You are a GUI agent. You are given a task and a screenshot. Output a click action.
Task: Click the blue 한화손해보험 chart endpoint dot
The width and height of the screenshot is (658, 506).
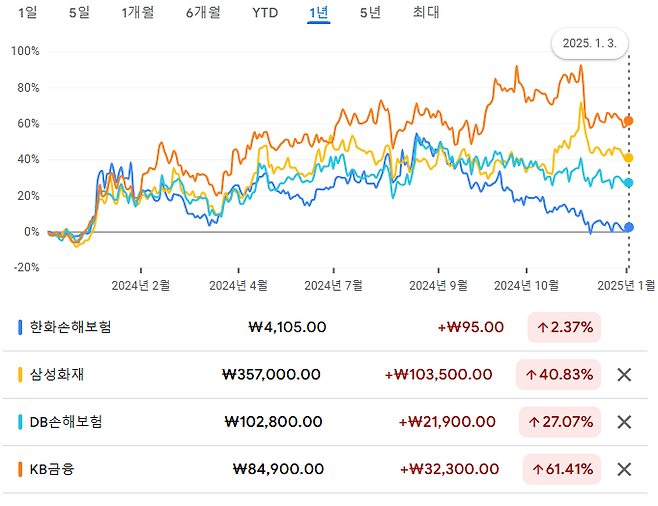click(x=628, y=227)
